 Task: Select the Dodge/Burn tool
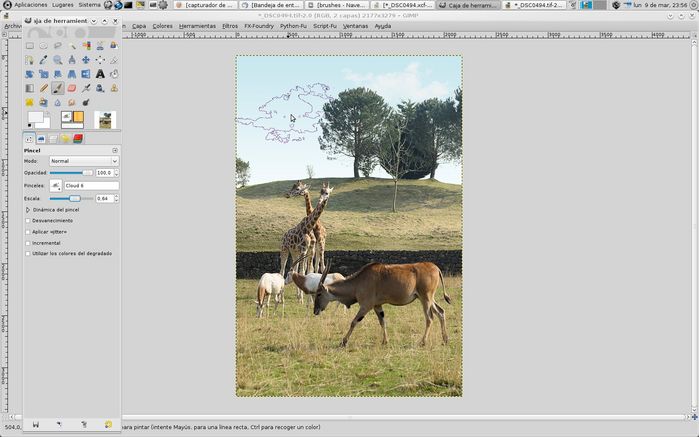pos(86,103)
